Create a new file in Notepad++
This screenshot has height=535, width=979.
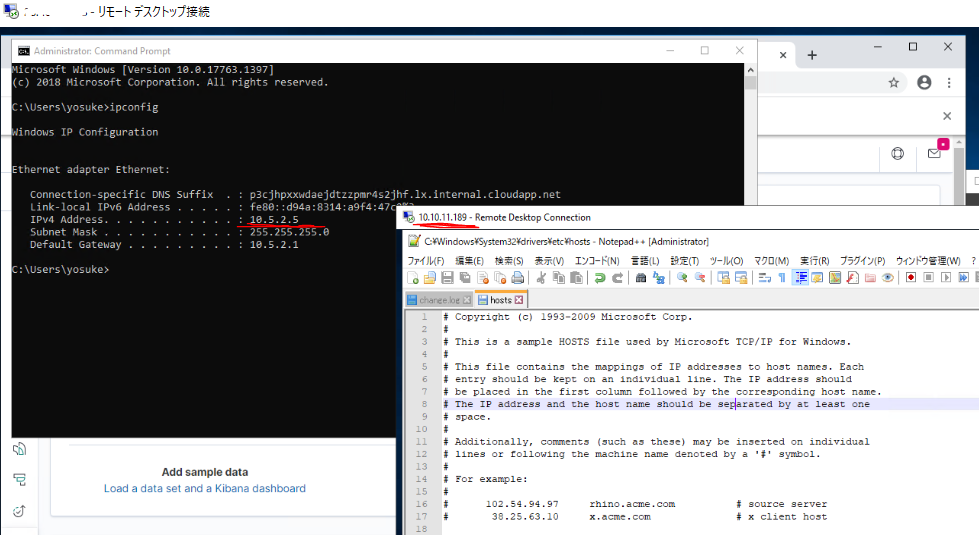click(413, 278)
